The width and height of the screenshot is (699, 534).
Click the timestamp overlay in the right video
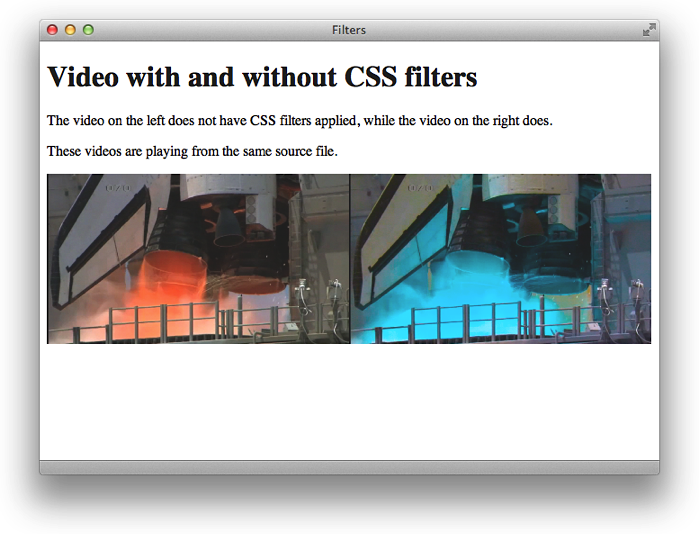pos(420,187)
